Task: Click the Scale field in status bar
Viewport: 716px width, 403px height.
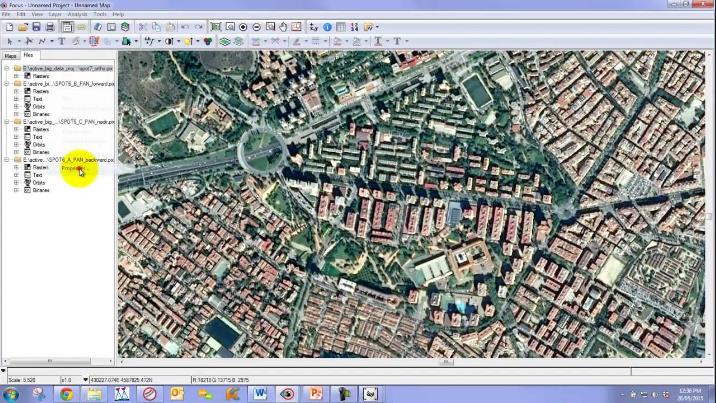Action: pyautogui.click(x=30, y=380)
